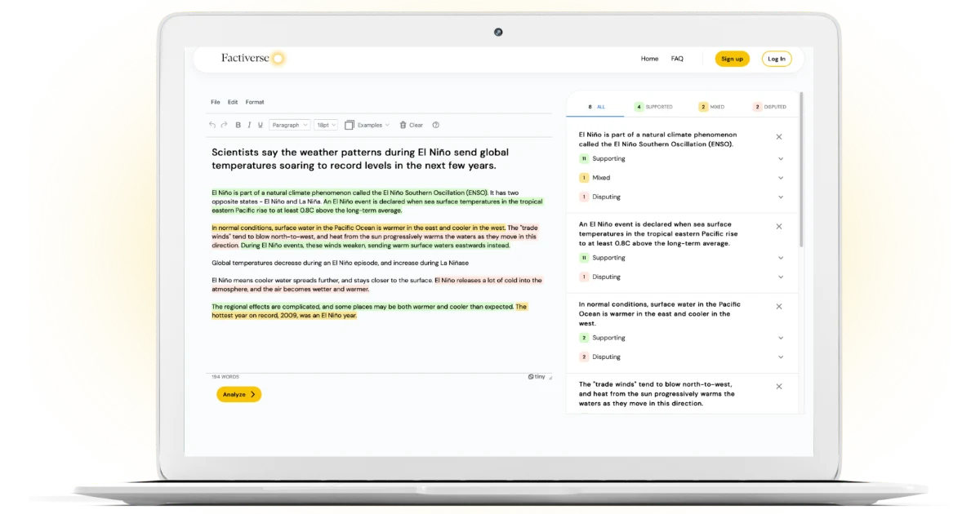Click the undo arrow icon
Viewport: 980px width, 514px height.
(x=212, y=125)
